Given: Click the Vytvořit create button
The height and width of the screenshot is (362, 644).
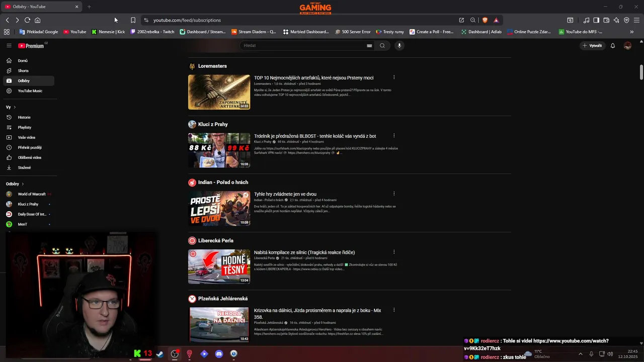Looking at the screenshot, I should click(592, 46).
